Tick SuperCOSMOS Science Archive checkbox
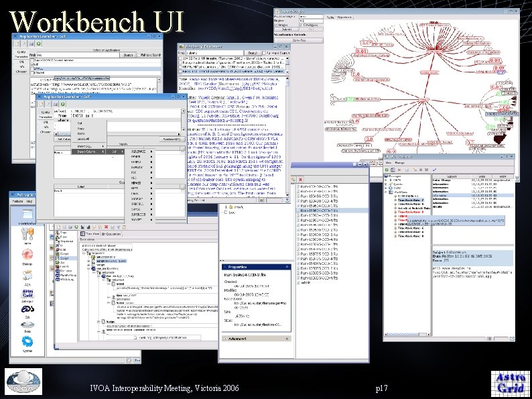The height and width of the screenshot is (399, 532). tap(32, 60)
